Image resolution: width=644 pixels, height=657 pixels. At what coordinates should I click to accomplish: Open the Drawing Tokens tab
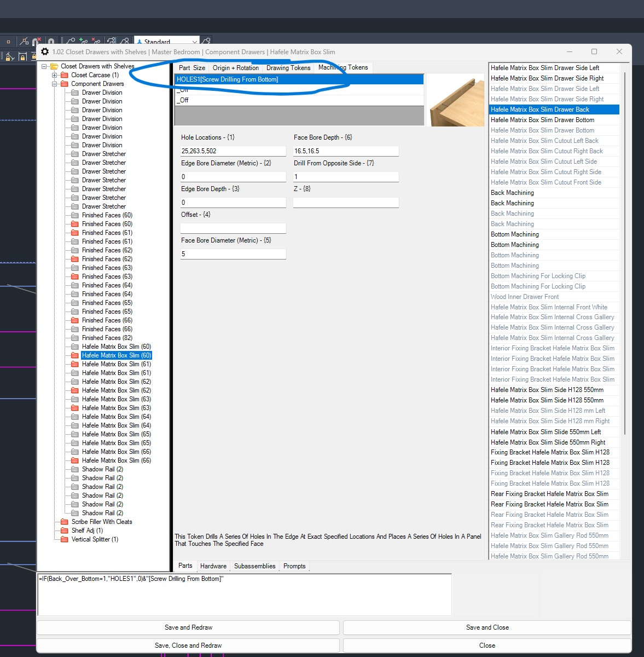click(288, 68)
